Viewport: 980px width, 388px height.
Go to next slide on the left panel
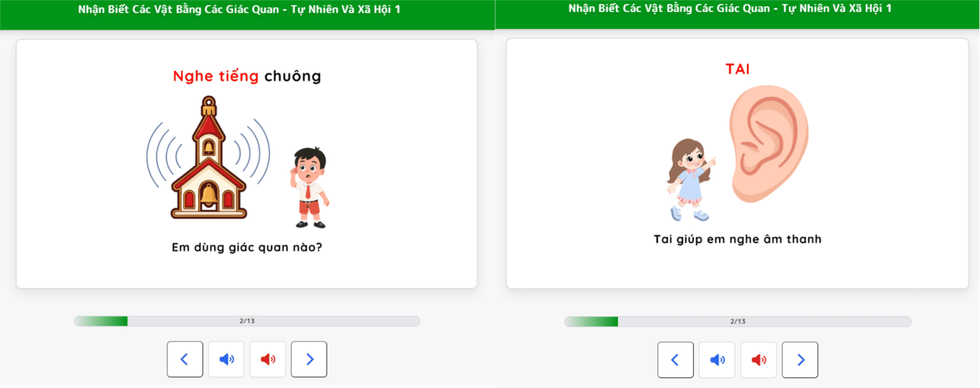coord(309,359)
